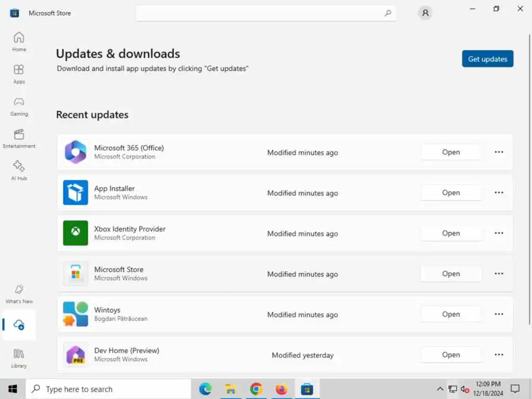Click the Dev Home (Preview) title text
532x399 pixels.
[x=127, y=351]
